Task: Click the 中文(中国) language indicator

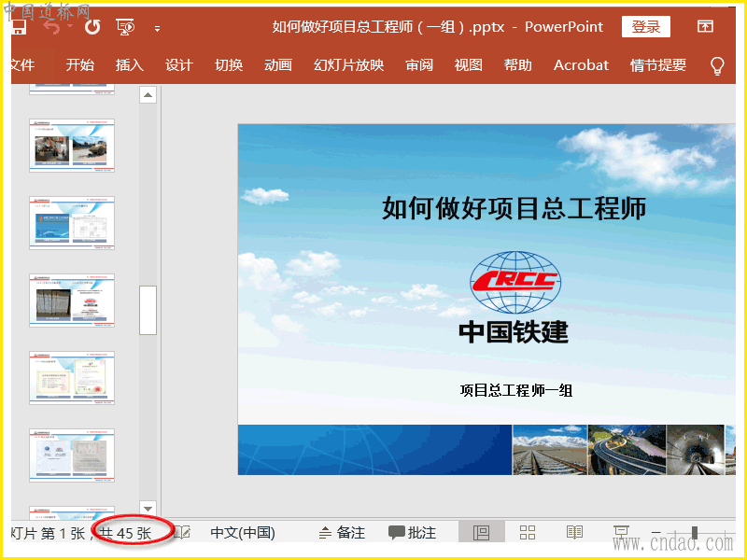Action: [x=243, y=532]
